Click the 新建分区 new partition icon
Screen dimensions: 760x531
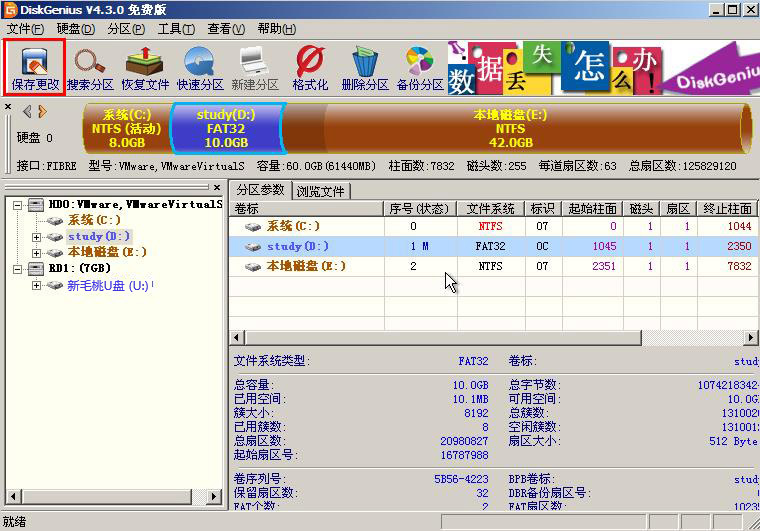255,68
